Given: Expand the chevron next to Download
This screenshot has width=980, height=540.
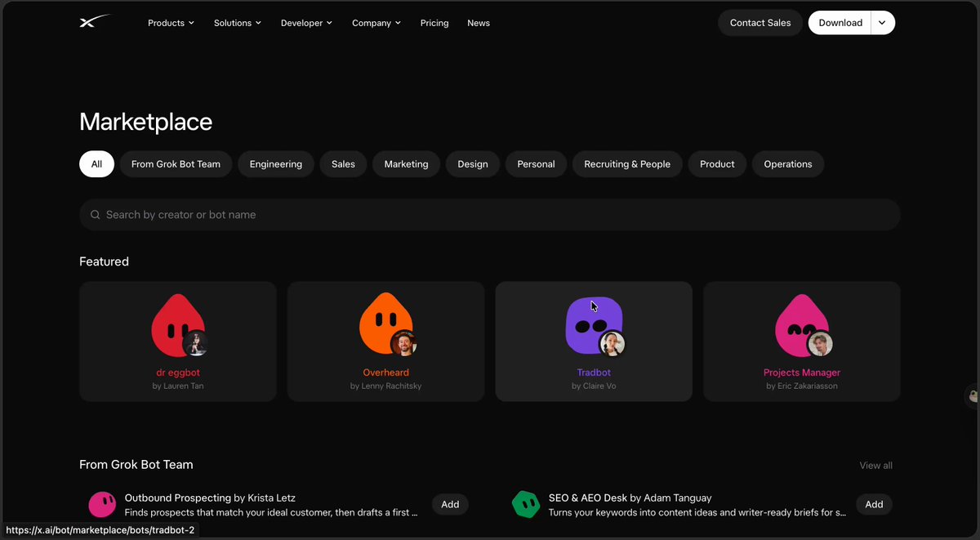Looking at the screenshot, I should [883, 23].
